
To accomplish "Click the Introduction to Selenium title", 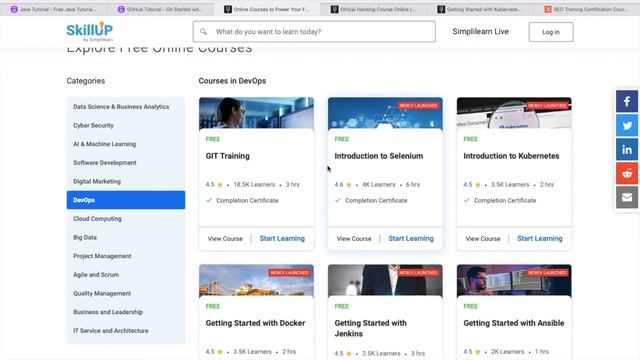I will click(x=379, y=156).
